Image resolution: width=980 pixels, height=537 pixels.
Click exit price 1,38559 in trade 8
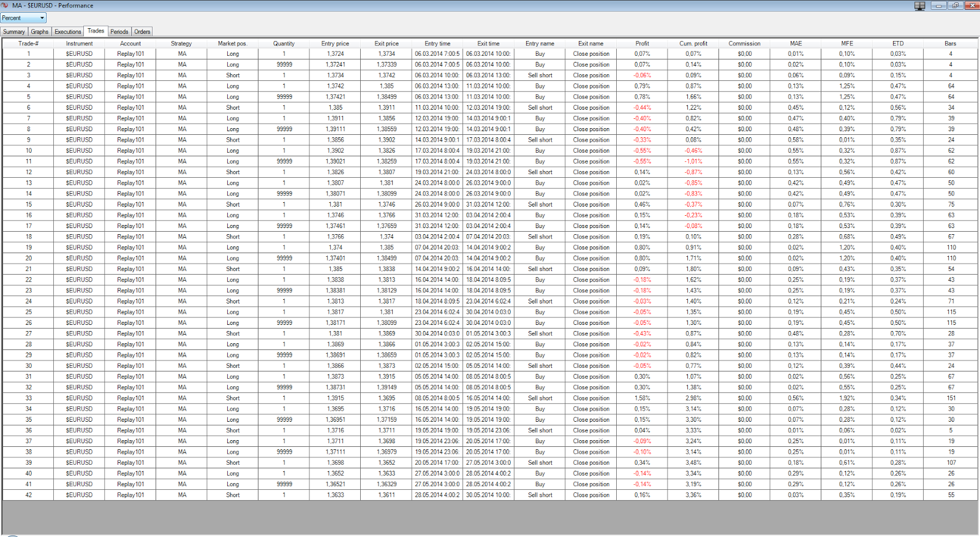pyautogui.click(x=386, y=129)
